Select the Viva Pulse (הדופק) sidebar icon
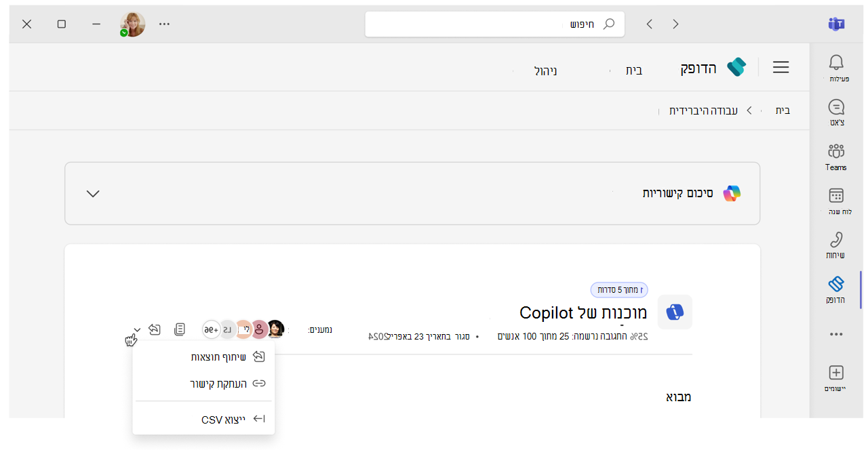Image resolution: width=868 pixels, height=450 pixels. coord(836,287)
